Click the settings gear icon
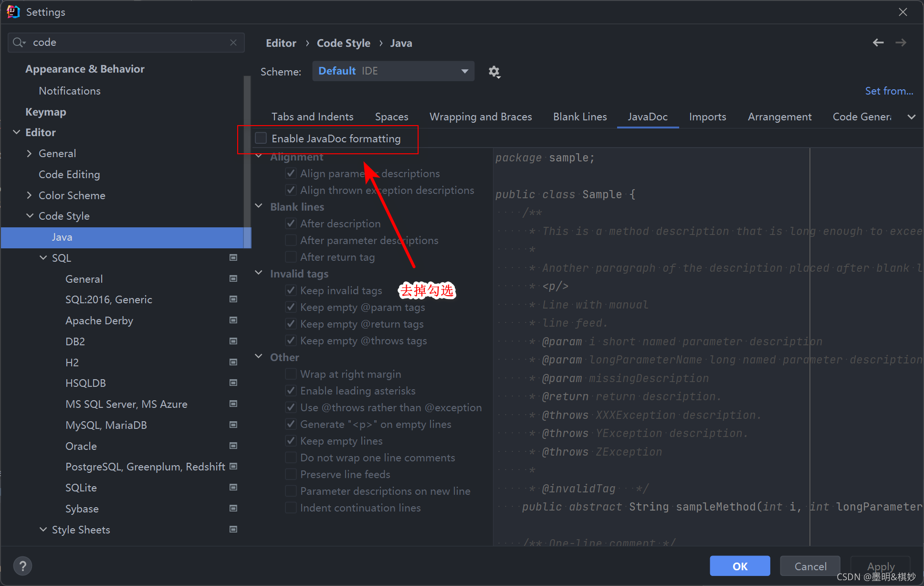This screenshot has width=924, height=586. click(x=493, y=71)
